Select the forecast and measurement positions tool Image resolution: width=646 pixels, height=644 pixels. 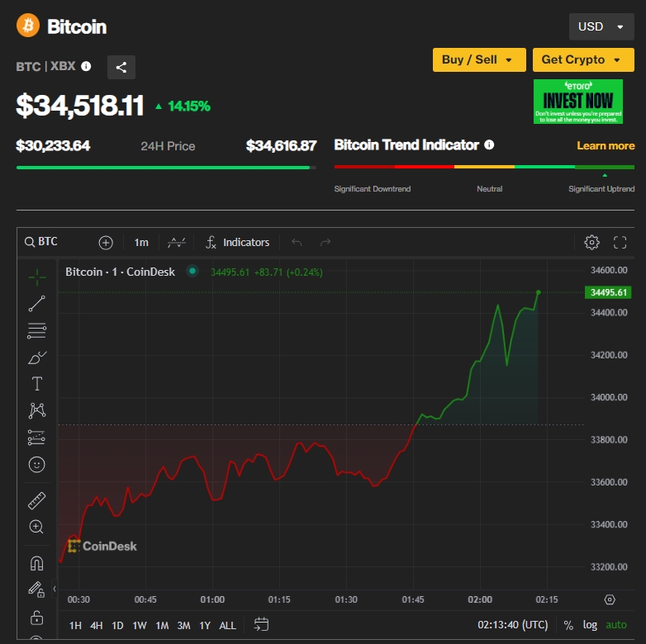click(x=37, y=438)
